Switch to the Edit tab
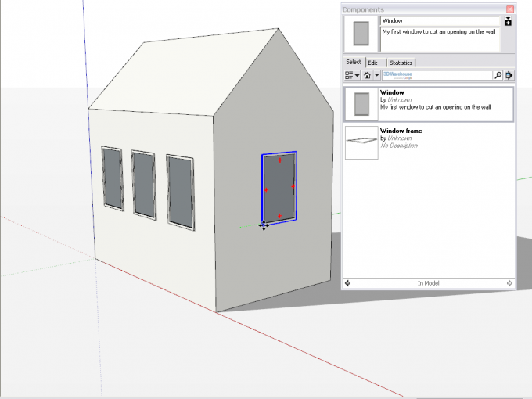Viewport: 532px width, 399px height. point(375,63)
